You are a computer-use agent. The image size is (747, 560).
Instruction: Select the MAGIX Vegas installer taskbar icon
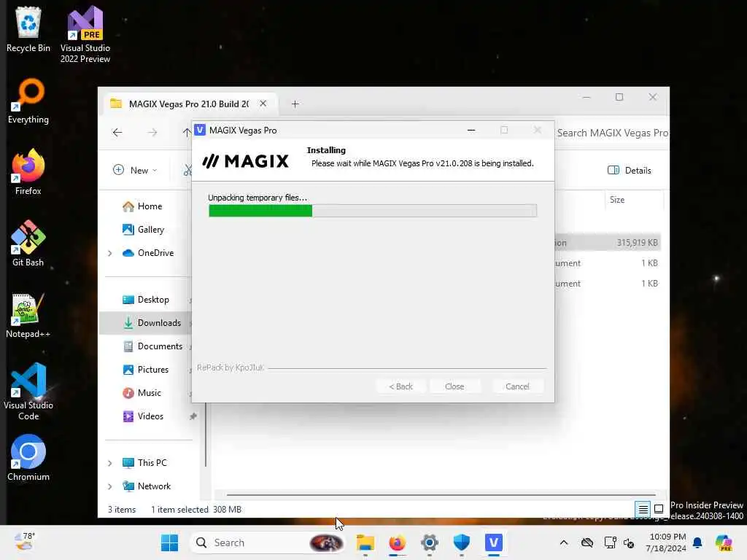click(x=494, y=542)
